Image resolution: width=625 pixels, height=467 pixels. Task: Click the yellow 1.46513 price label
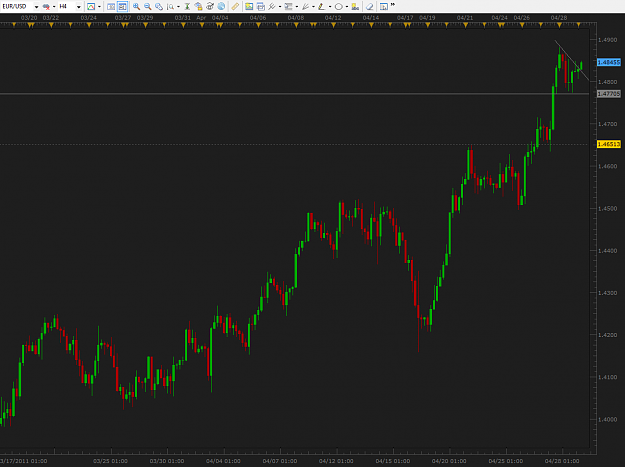coord(609,144)
